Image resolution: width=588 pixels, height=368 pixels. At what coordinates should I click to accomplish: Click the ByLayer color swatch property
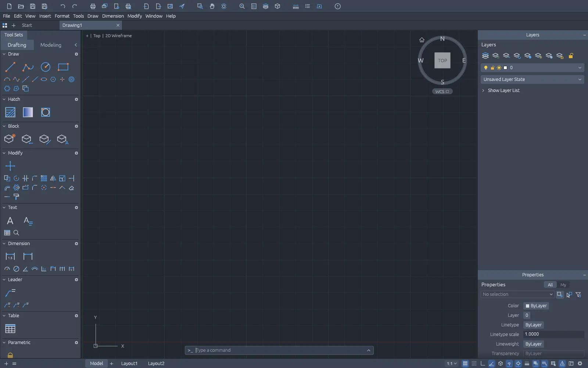[536, 306]
